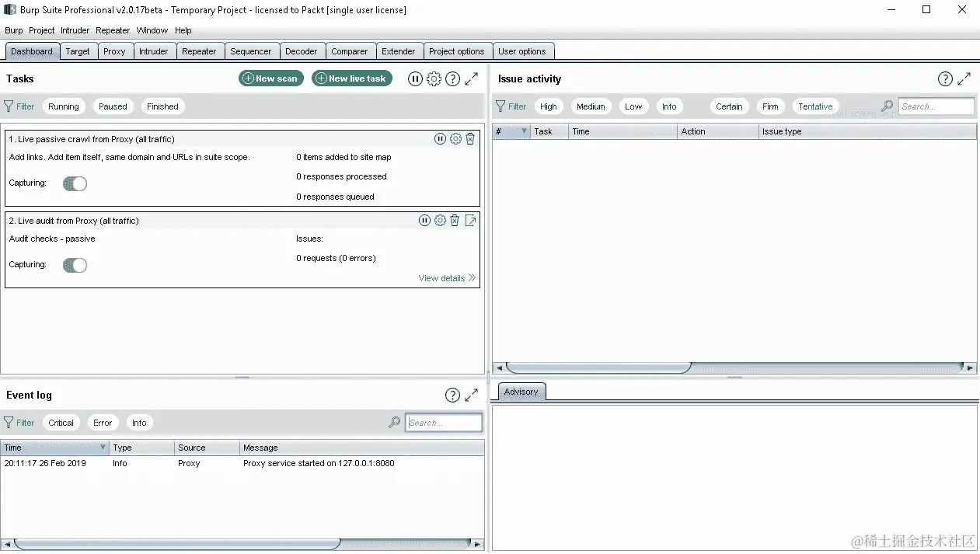
Task: Sort issues by # column arrow
Action: point(524,131)
